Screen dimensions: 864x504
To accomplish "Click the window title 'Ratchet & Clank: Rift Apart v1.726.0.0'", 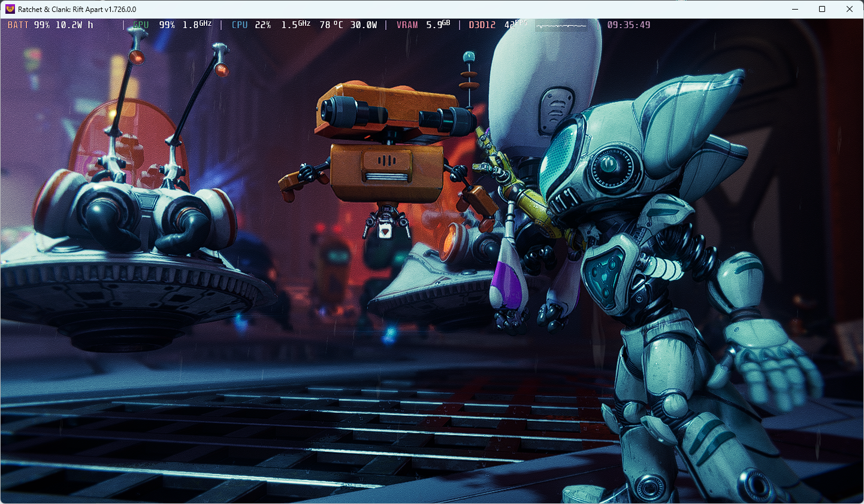I will [77, 10].
